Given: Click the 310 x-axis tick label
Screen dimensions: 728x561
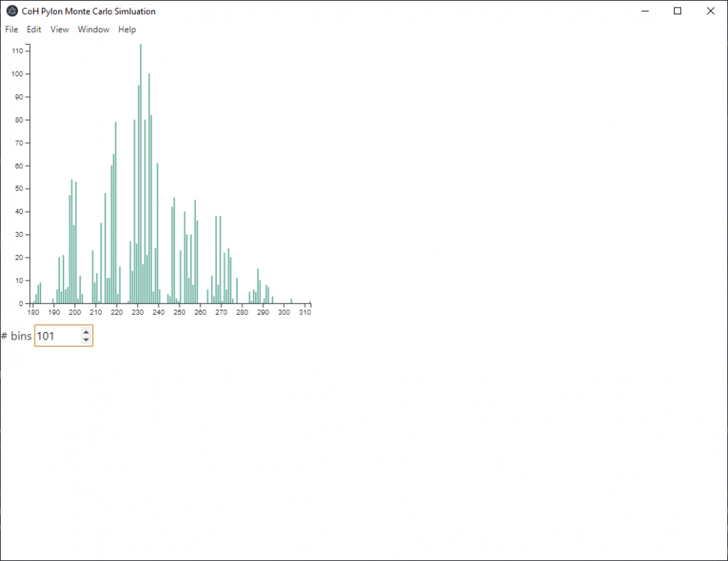Looking at the screenshot, I should (305, 313).
